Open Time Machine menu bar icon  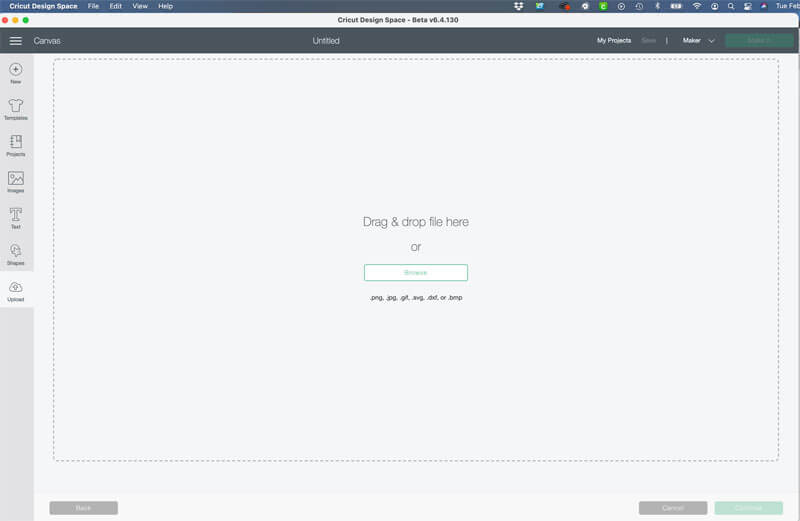639,6
